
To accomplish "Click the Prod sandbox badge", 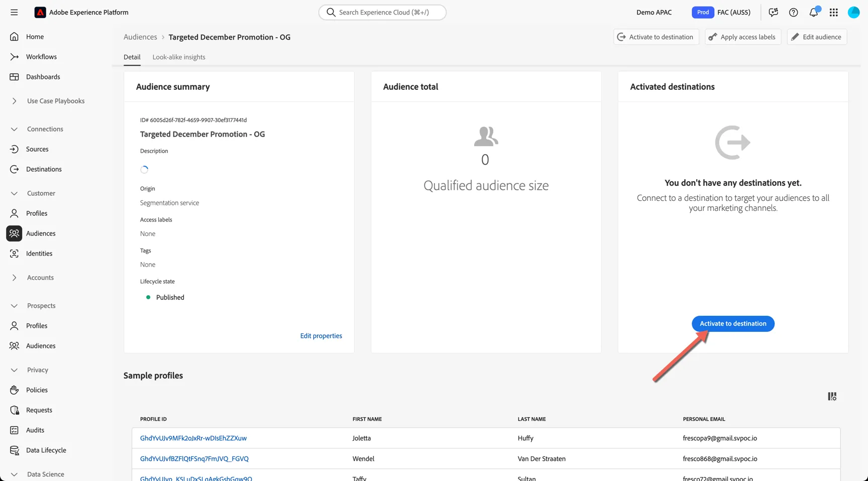I will (703, 12).
